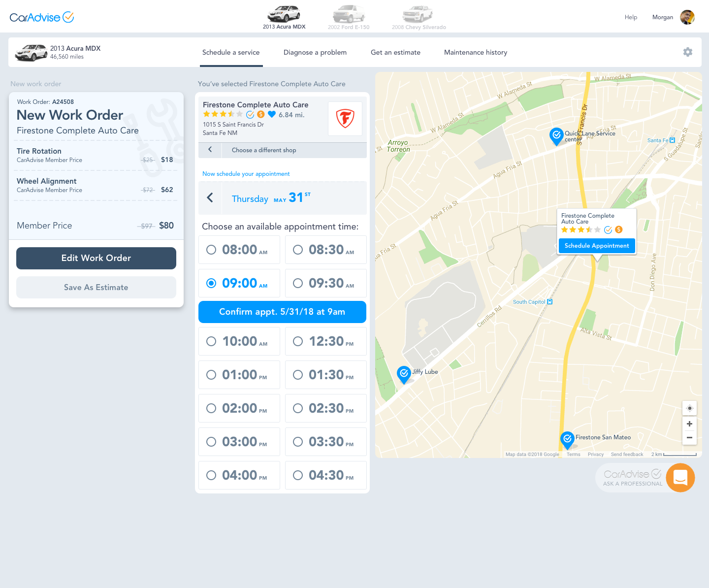The height and width of the screenshot is (588, 709).
Task: Click the 1015 S Saint Francis Dr address
Action: (x=233, y=125)
